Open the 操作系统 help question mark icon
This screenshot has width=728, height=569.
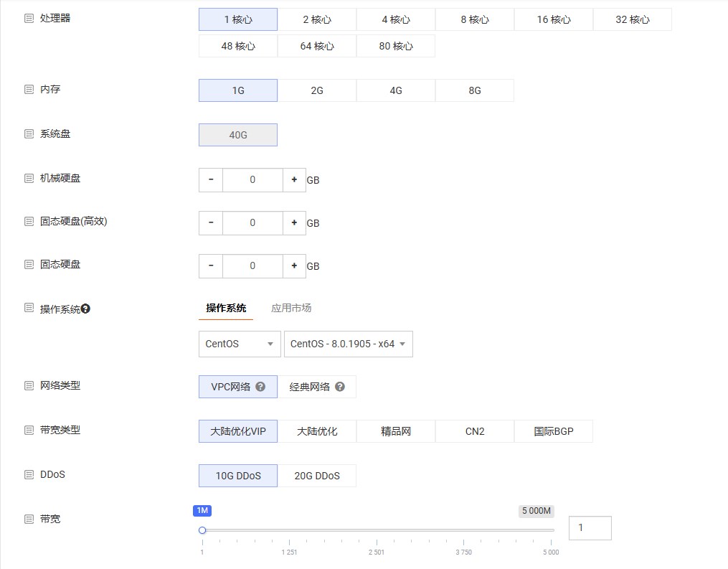86,308
